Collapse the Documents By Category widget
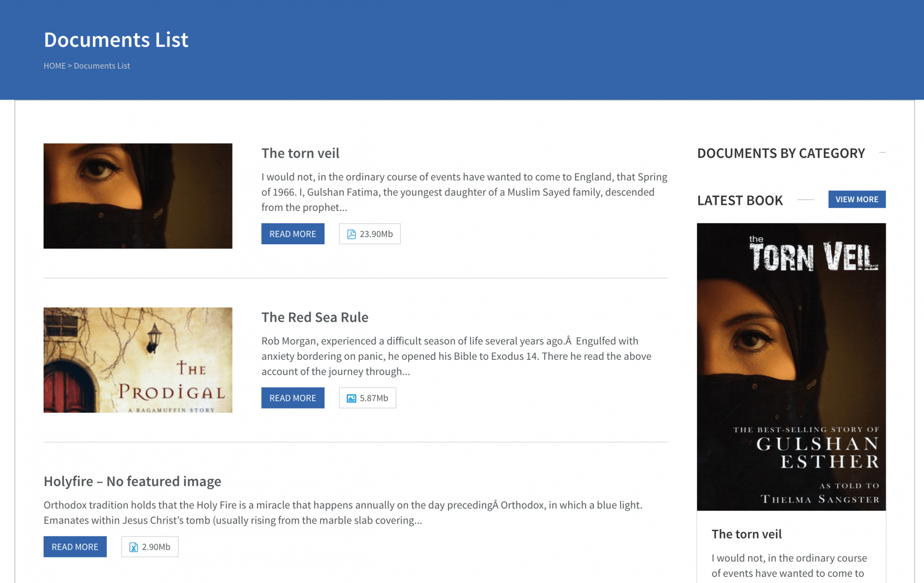This screenshot has width=924, height=583. click(882, 153)
